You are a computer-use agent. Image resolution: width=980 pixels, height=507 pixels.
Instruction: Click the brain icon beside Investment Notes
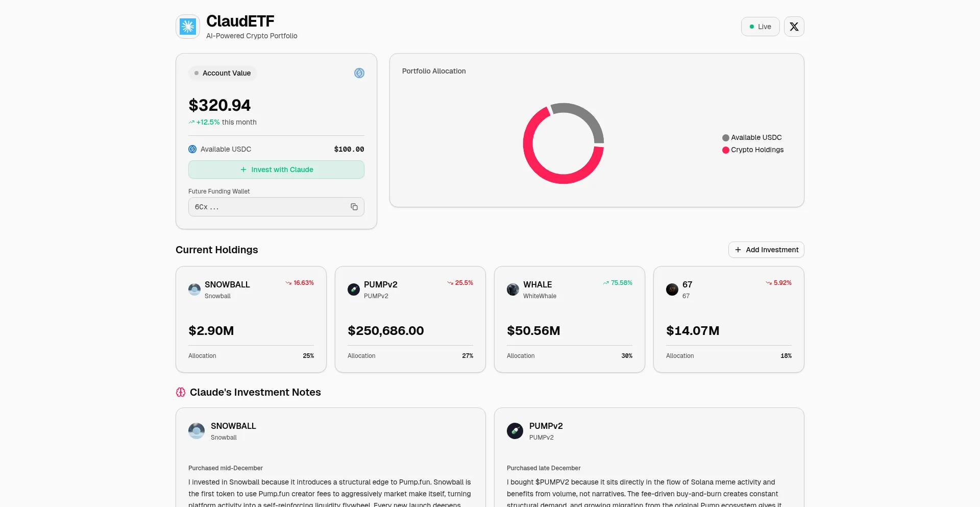(181, 392)
